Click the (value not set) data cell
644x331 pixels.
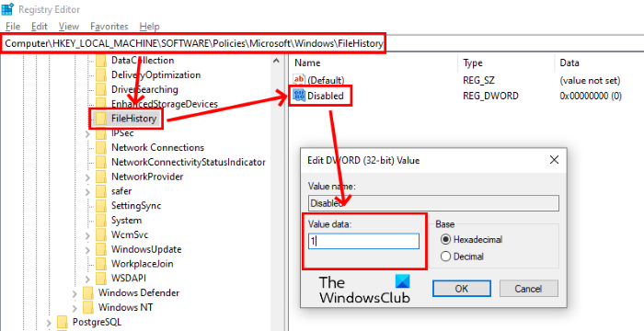(x=590, y=80)
